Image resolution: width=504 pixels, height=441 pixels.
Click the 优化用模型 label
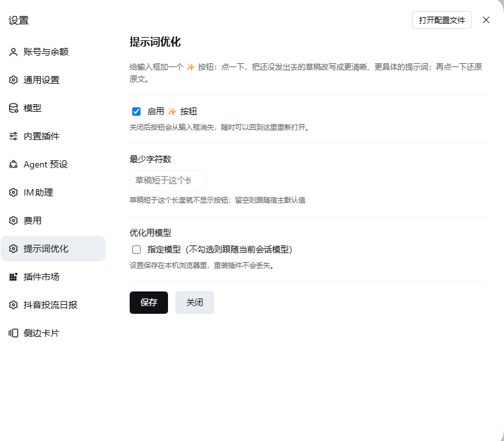click(x=150, y=233)
